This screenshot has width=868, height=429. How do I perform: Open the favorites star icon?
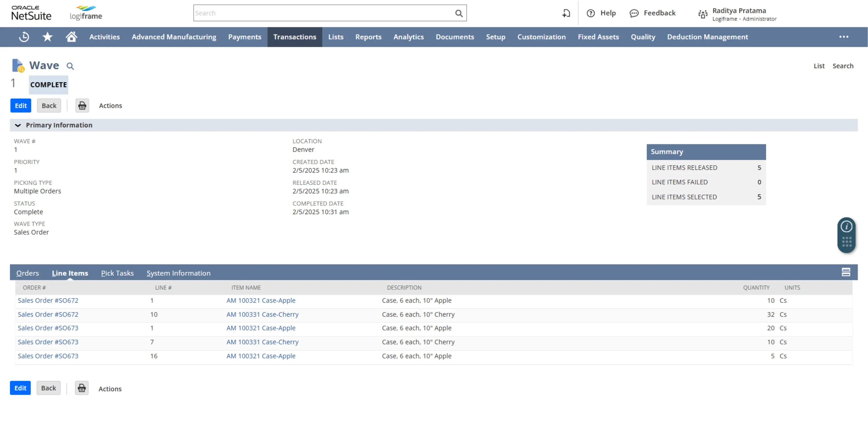[47, 37]
